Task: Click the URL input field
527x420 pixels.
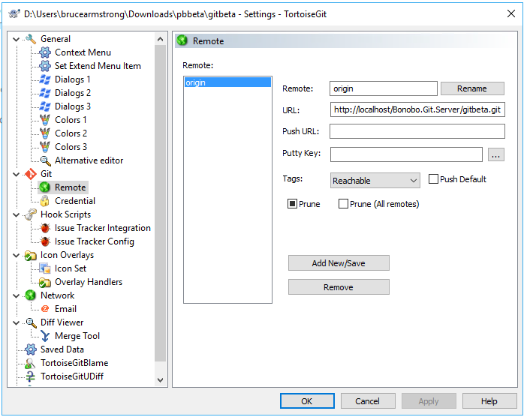Action: pyautogui.click(x=417, y=109)
